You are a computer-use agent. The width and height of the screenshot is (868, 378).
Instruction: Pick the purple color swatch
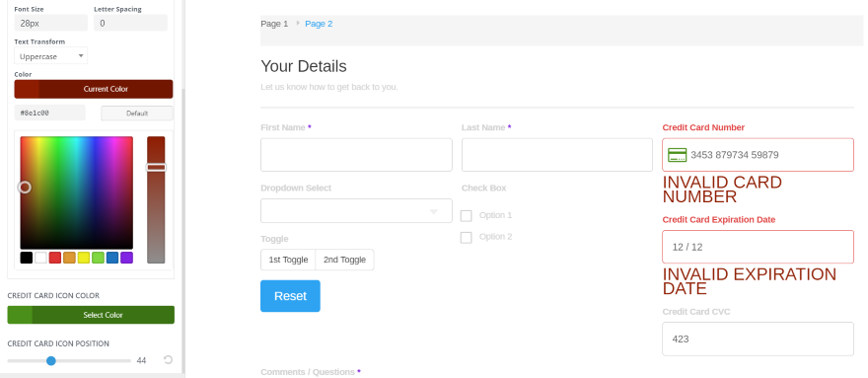(127, 258)
